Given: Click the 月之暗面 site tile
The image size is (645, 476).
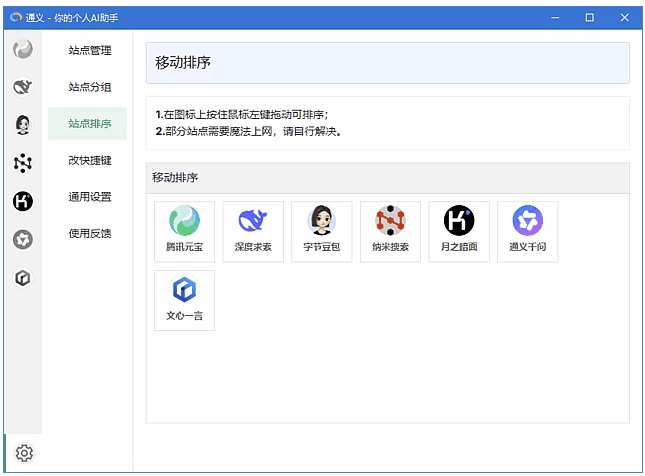Looking at the screenshot, I should tap(459, 231).
